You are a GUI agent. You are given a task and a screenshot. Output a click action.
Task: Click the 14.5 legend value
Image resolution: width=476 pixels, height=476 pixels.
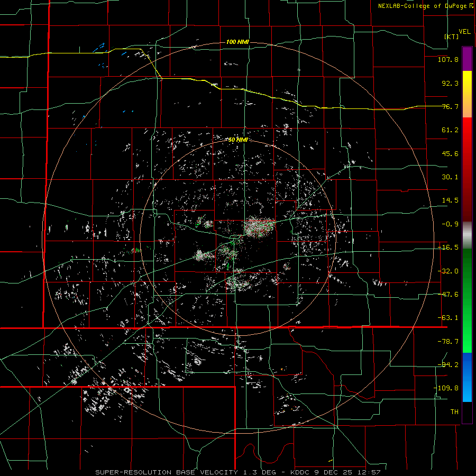click(450, 200)
